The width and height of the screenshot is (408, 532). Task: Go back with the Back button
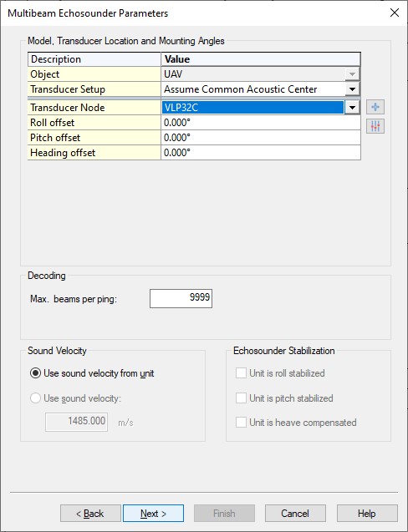click(x=90, y=514)
